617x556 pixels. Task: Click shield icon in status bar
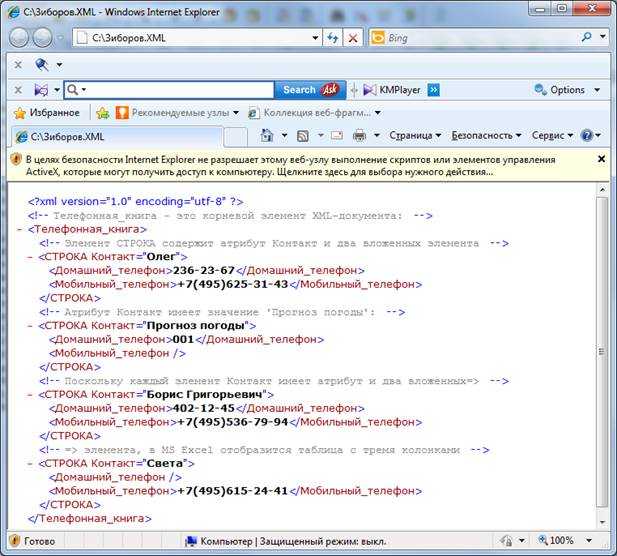tap(15, 541)
